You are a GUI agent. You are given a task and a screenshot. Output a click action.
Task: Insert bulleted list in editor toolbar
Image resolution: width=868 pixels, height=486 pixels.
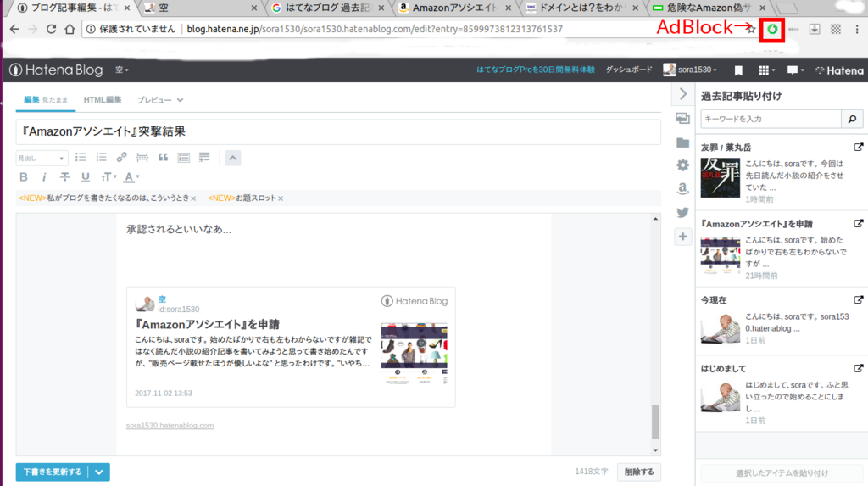pyautogui.click(x=81, y=158)
